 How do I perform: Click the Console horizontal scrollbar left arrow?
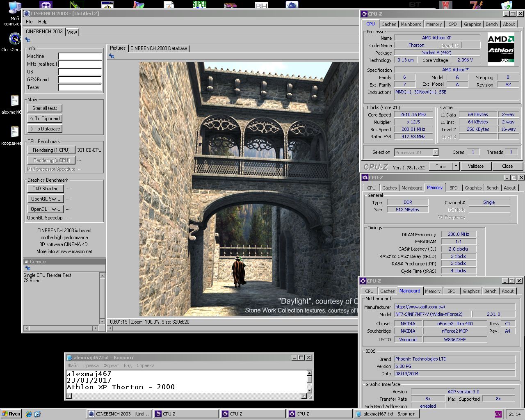tap(27, 328)
